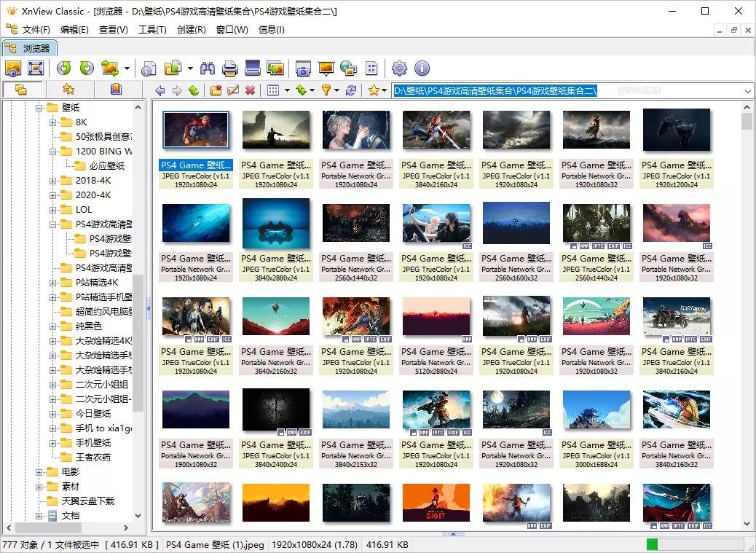Toggle the thumbnail grid view
Image resolution: width=756 pixels, height=553 pixels.
[273, 90]
